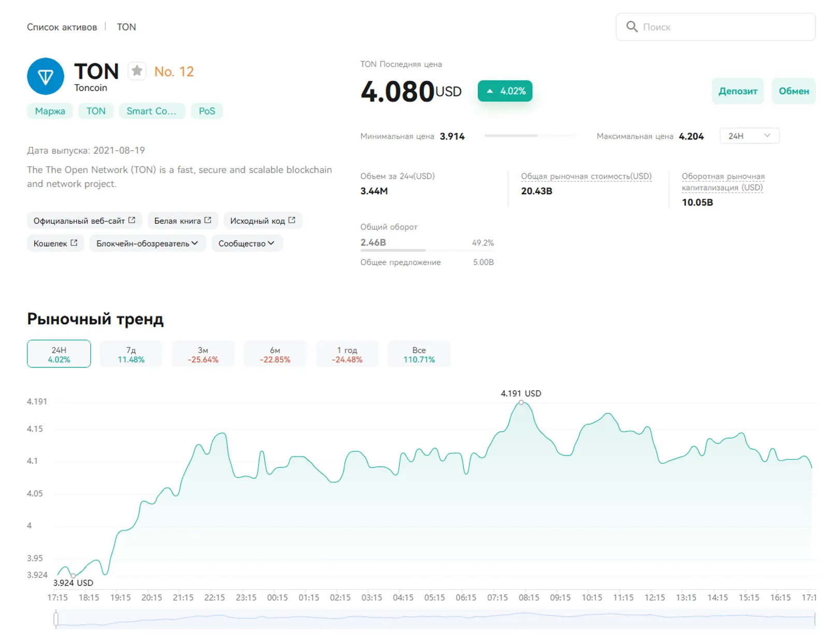Expand Блокчейн-обозреватель dropdown
Image resolution: width=829 pixels, height=644 pixels.
(148, 243)
